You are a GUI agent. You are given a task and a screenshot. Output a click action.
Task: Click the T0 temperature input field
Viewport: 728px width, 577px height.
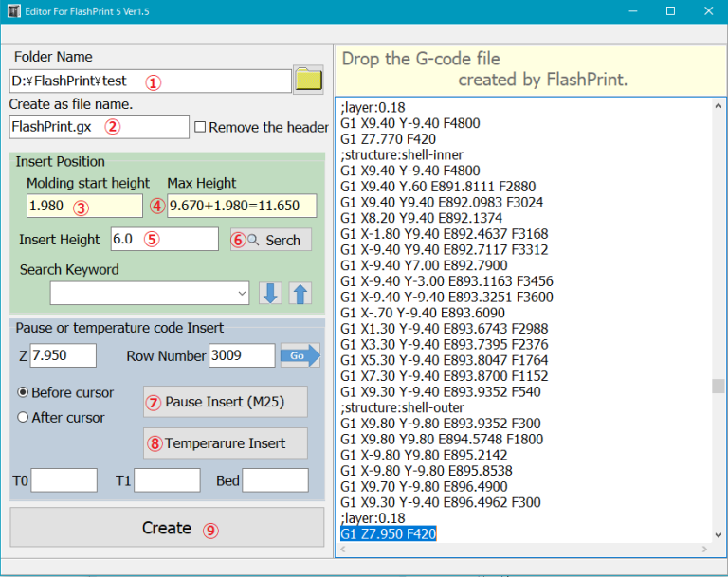coord(64,480)
